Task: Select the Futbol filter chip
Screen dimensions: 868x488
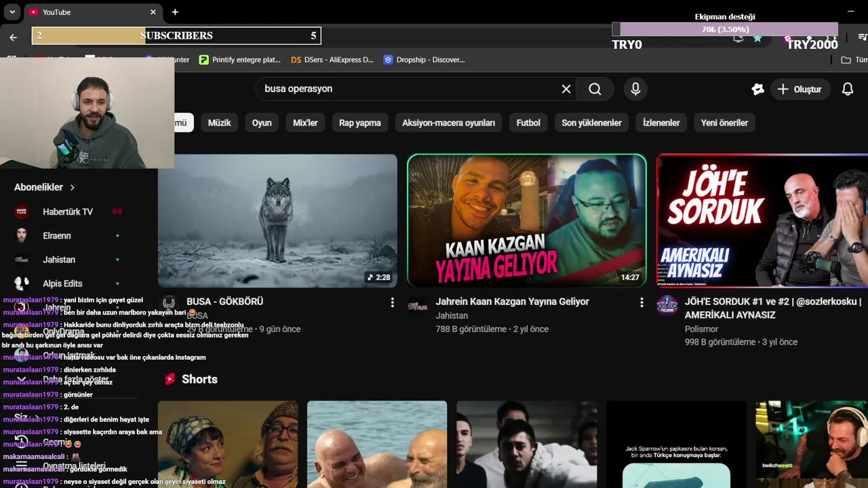Action: [x=528, y=123]
